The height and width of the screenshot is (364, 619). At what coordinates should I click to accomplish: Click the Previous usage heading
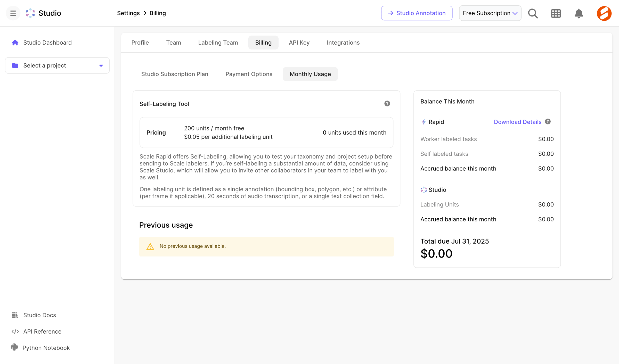point(166,225)
